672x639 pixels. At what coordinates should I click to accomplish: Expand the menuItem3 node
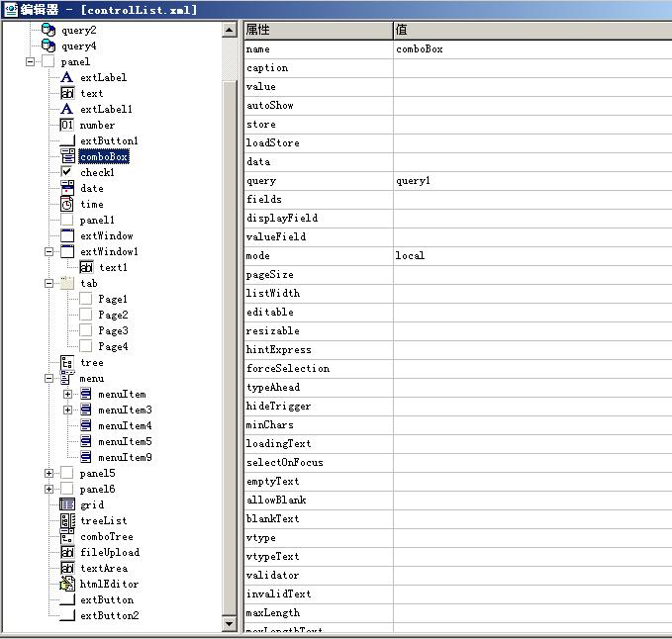click(67, 410)
